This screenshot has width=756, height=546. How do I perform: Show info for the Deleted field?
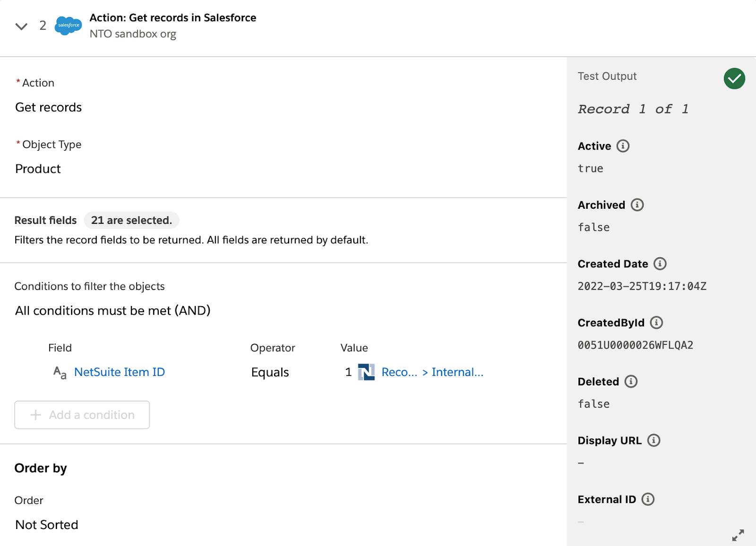coord(631,382)
